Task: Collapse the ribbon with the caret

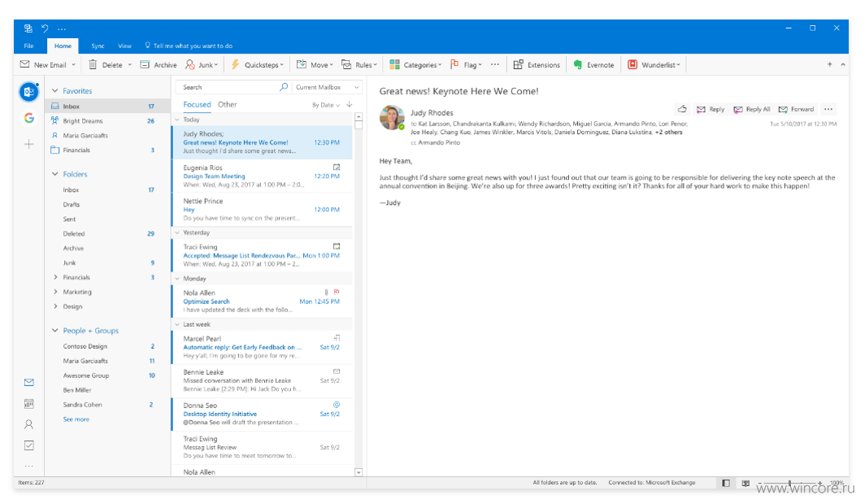Action: (843, 64)
